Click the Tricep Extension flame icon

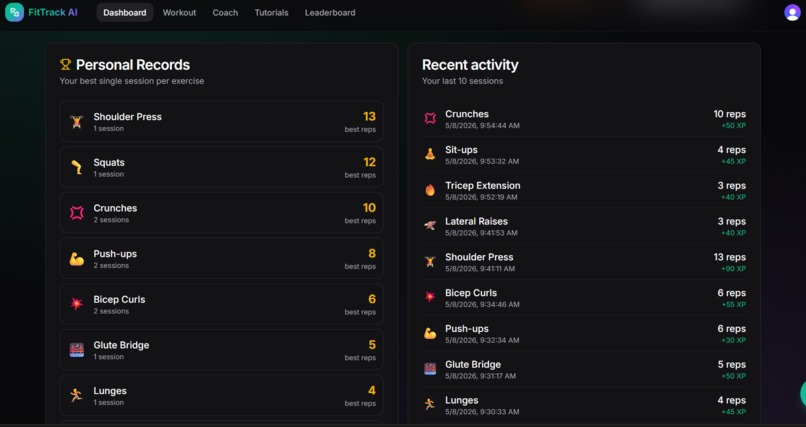tap(430, 190)
